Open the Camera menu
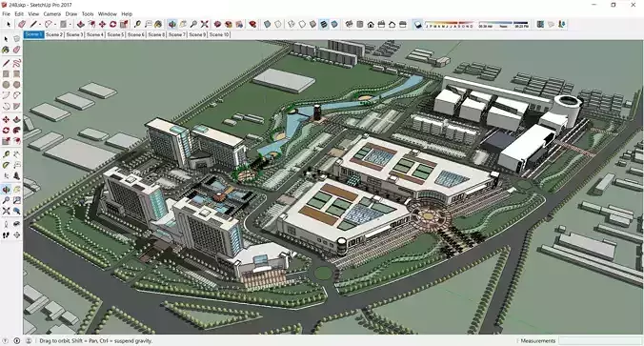Screen dimensions: 644x346 (x=51, y=14)
